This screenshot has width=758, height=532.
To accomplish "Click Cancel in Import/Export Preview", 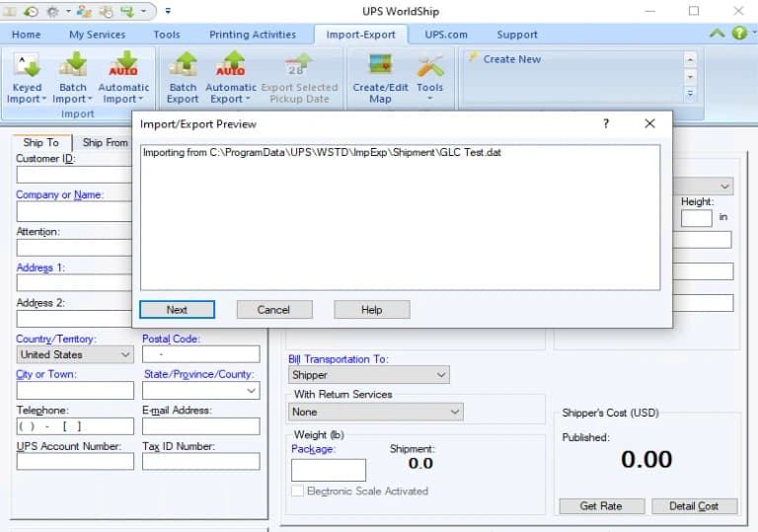I will (274, 310).
